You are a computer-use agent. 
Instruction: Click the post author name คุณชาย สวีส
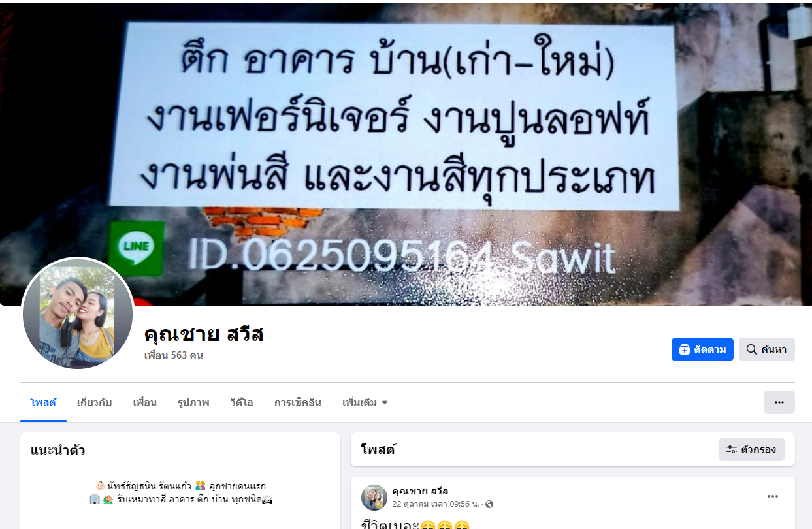420,491
